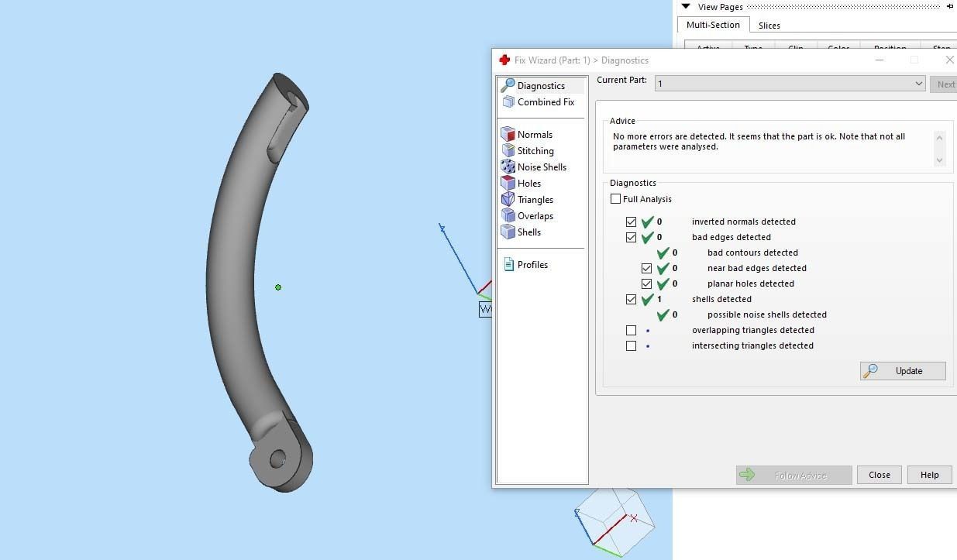Click Advice text scrollbar up arrow
The height and width of the screenshot is (560, 957).
pyautogui.click(x=940, y=138)
